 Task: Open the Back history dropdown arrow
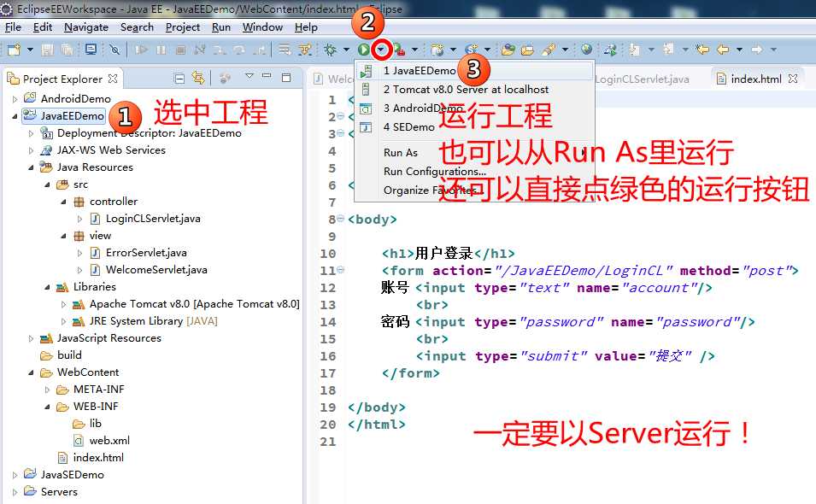point(739,50)
